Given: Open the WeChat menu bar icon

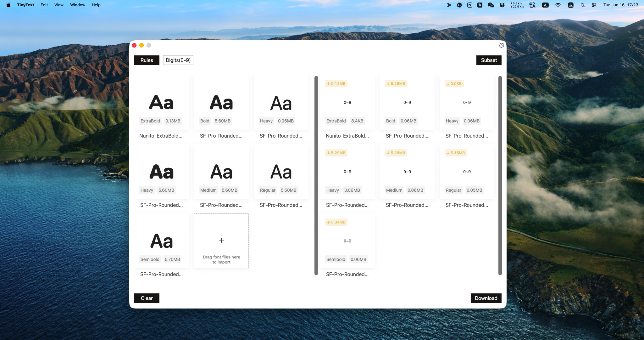Looking at the screenshot, I should point(491,5).
